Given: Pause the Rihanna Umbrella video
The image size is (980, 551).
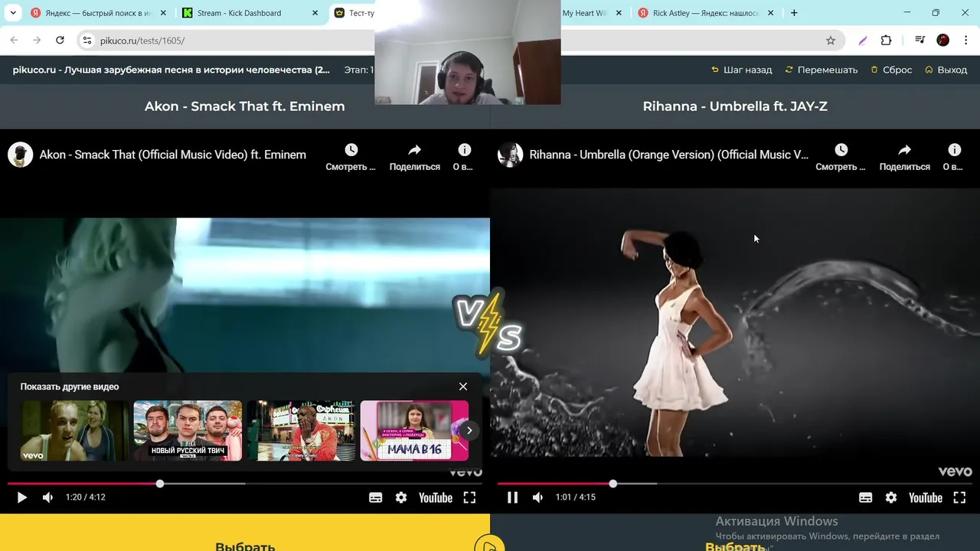Looking at the screenshot, I should point(512,497).
